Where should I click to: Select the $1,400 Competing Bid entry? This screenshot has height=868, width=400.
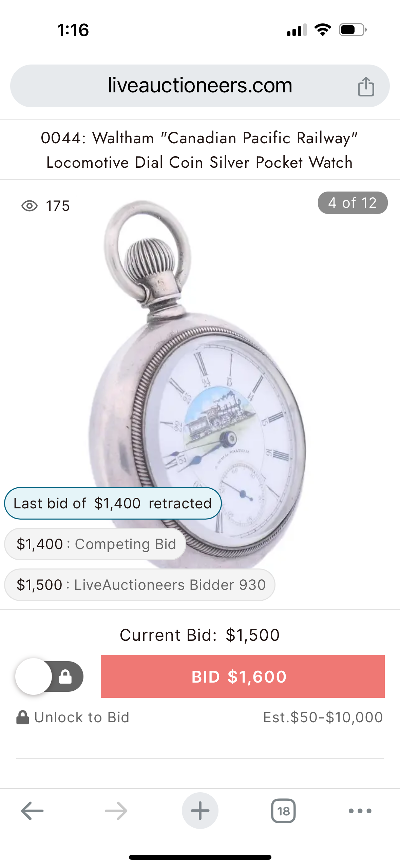pyautogui.click(x=95, y=544)
